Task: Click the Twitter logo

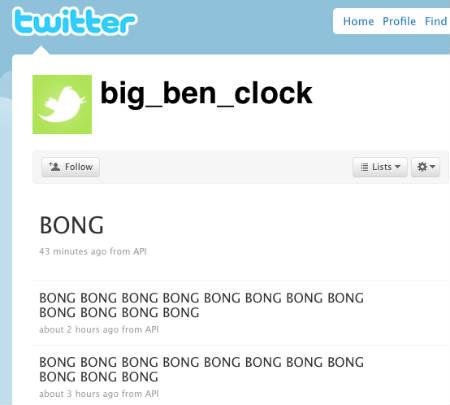Action: [74, 21]
